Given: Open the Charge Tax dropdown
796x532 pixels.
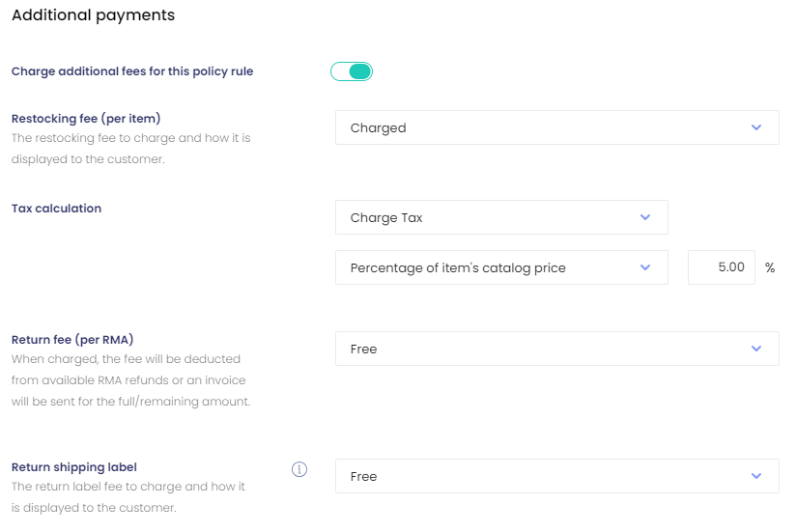Looking at the screenshot, I should [501, 217].
